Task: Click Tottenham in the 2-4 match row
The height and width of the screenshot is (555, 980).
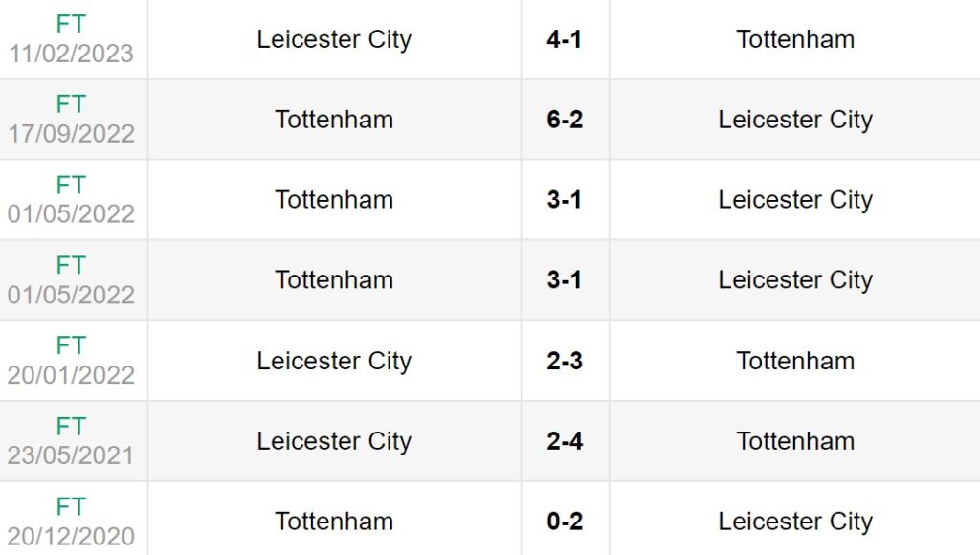Action: [x=795, y=441]
